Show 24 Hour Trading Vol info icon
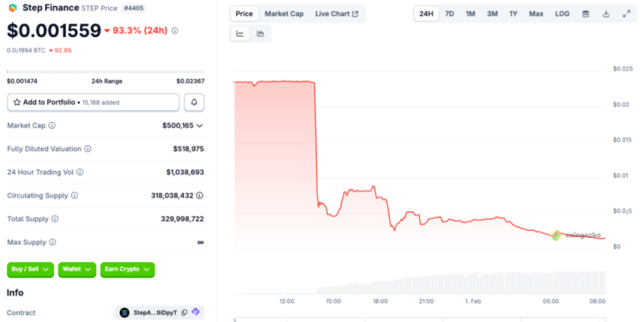Screen dimensions: 644x322 80,172
